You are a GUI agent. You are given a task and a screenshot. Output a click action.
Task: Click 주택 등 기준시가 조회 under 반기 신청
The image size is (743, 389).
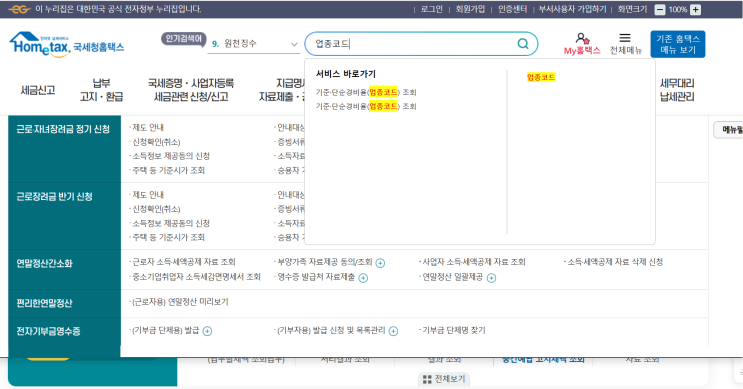click(168, 237)
